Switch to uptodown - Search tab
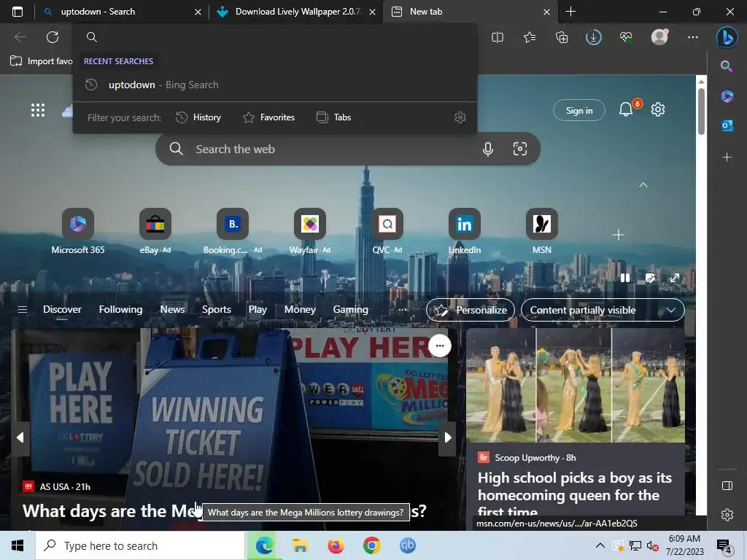Viewport: 747px width, 560px height. click(x=122, y=12)
